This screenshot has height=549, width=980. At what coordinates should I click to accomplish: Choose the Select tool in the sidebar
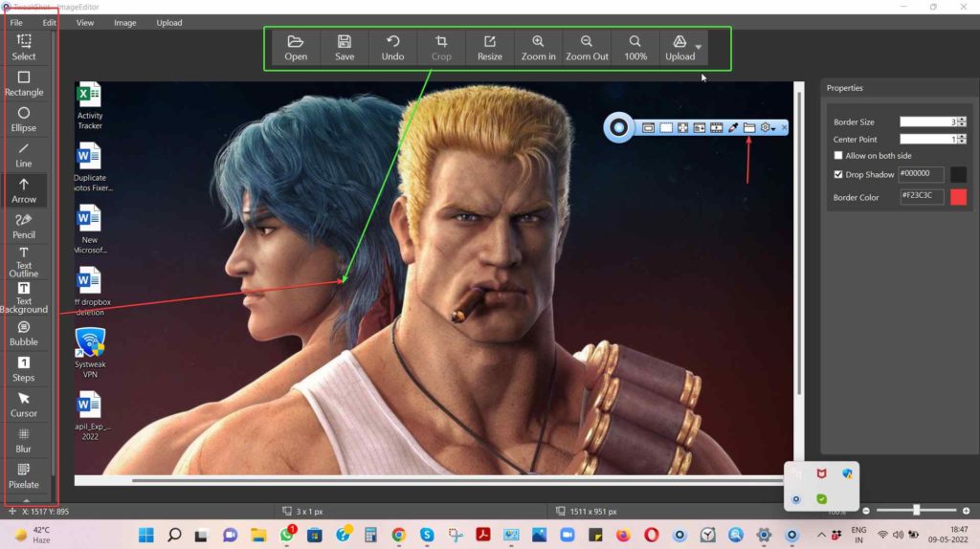(x=24, y=48)
